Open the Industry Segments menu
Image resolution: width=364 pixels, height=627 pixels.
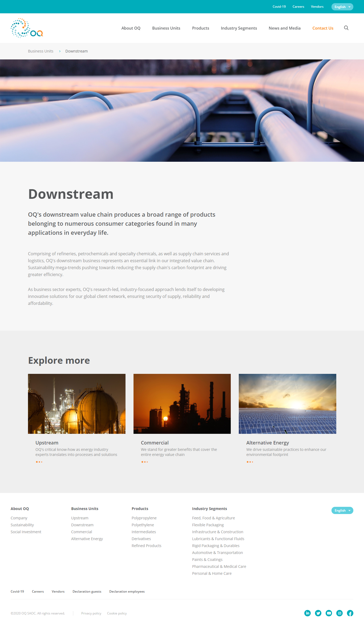[239, 28]
